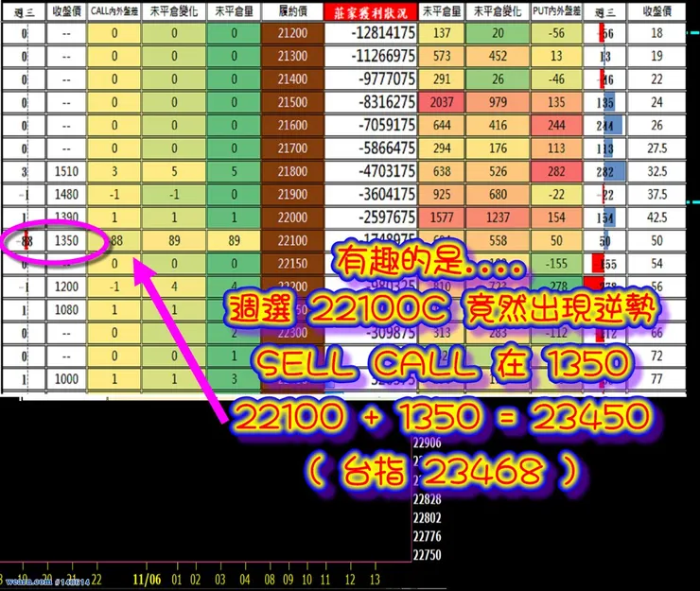Viewport: 700px width, 591px height.
Task: Click strike price 21600
Action: (x=292, y=126)
